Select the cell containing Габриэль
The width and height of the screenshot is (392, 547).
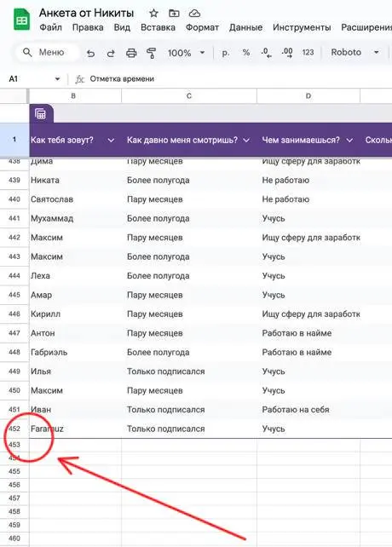click(x=75, y=353)
